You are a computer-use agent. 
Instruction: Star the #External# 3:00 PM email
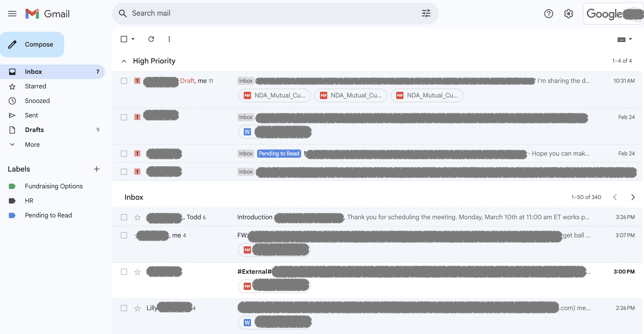(x=137, y=272)
